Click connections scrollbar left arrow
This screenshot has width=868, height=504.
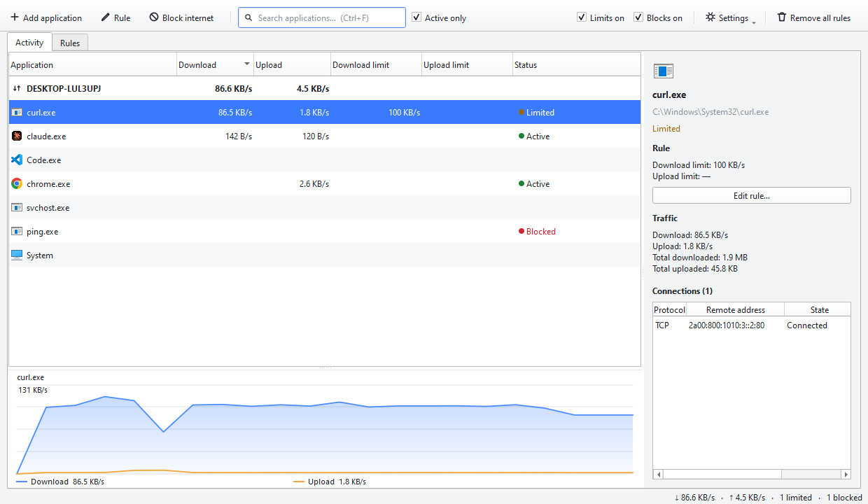click(658, 474)
